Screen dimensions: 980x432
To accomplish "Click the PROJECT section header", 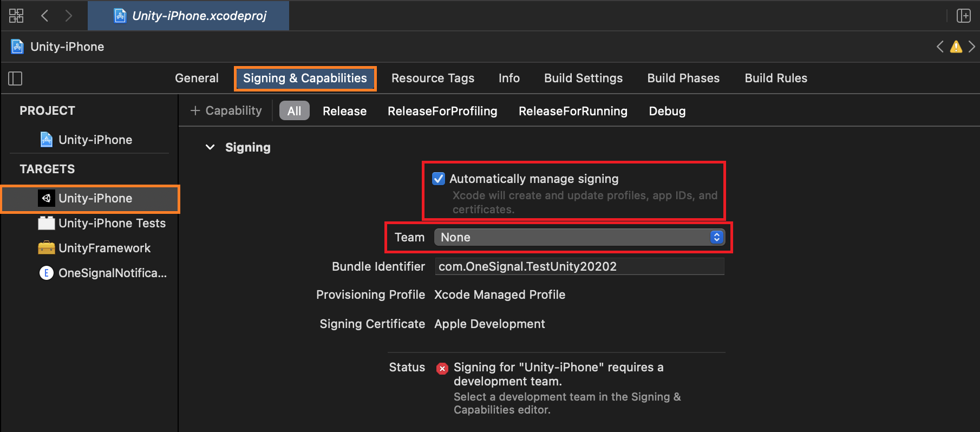I will point(47,110).
